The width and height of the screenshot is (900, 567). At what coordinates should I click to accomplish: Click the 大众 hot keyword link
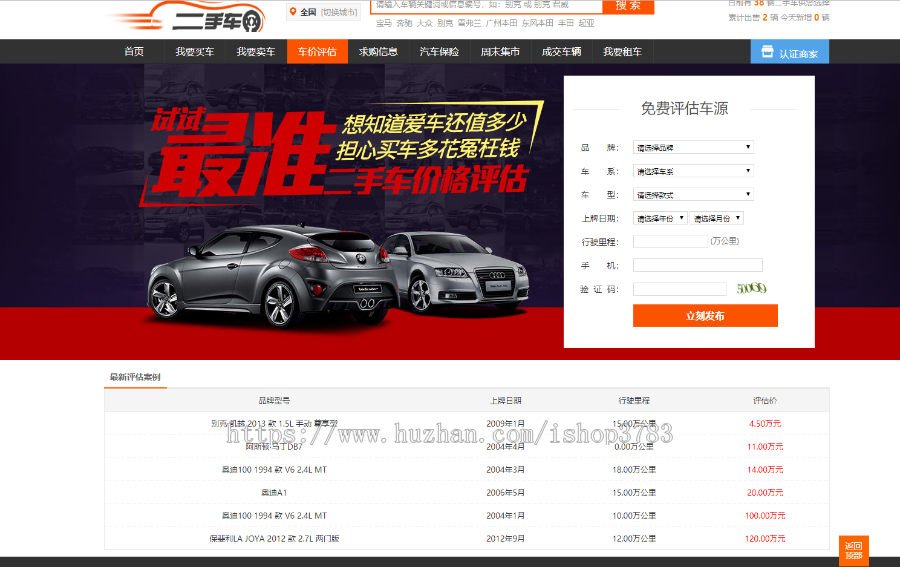(x=425, y=24)
